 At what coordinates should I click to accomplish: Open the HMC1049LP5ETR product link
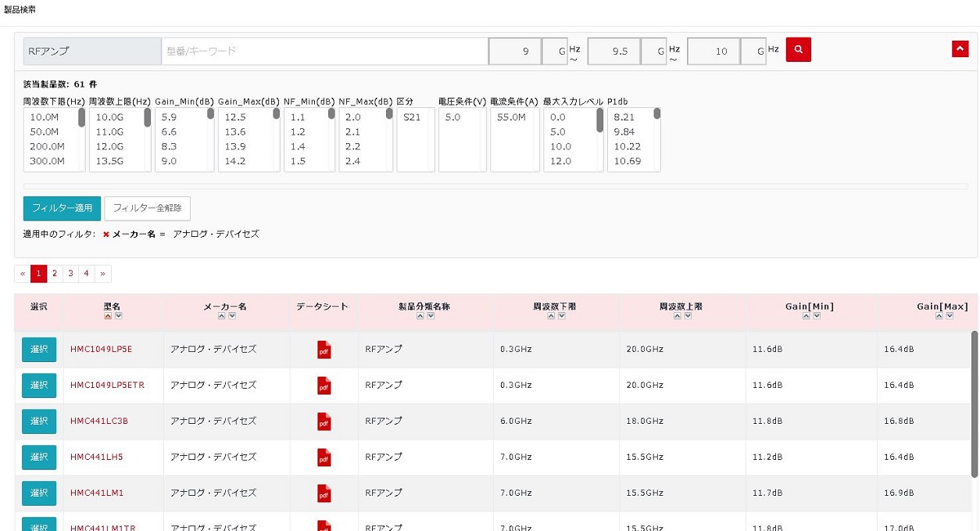[x=106, y=386]
